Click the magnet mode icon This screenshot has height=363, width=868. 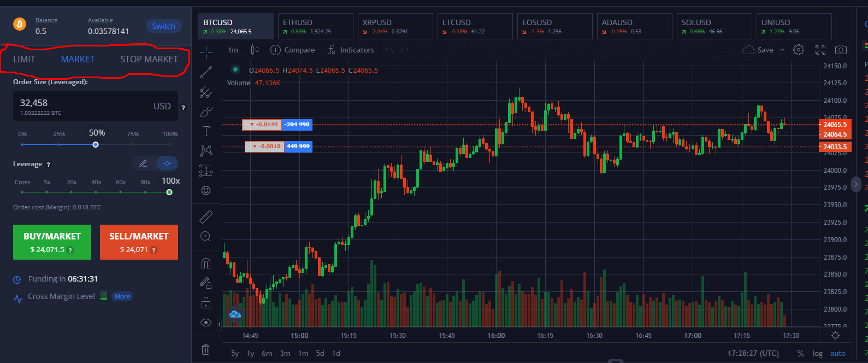click(206, 264)
